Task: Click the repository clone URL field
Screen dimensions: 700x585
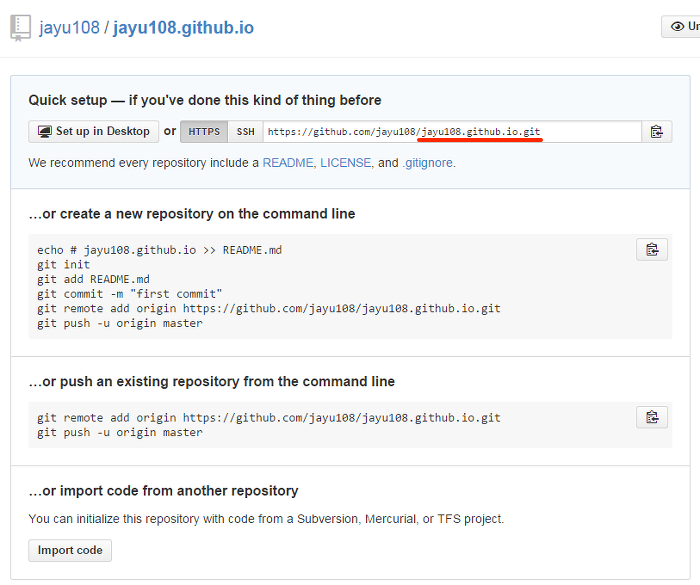Action: pos(452,132)
